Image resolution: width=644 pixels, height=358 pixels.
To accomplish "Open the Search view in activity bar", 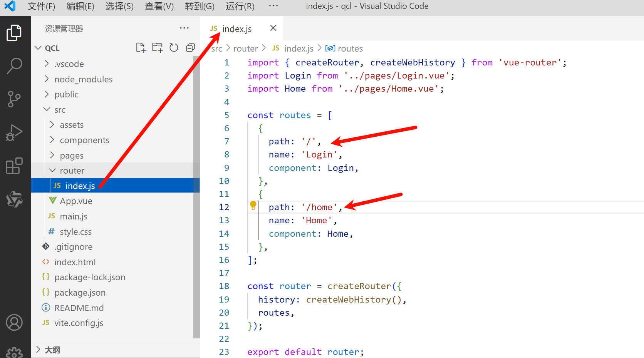I will 14,66.
